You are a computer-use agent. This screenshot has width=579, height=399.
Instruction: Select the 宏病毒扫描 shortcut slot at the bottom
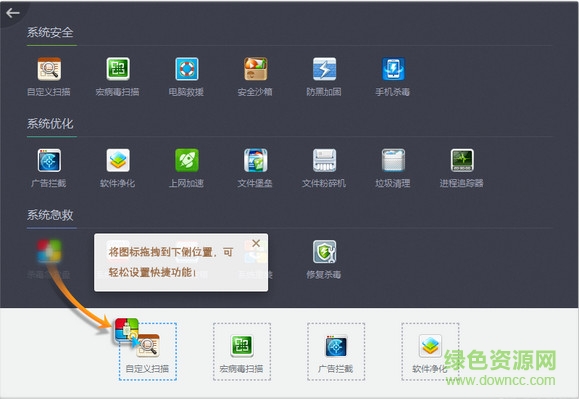point(242,351)
